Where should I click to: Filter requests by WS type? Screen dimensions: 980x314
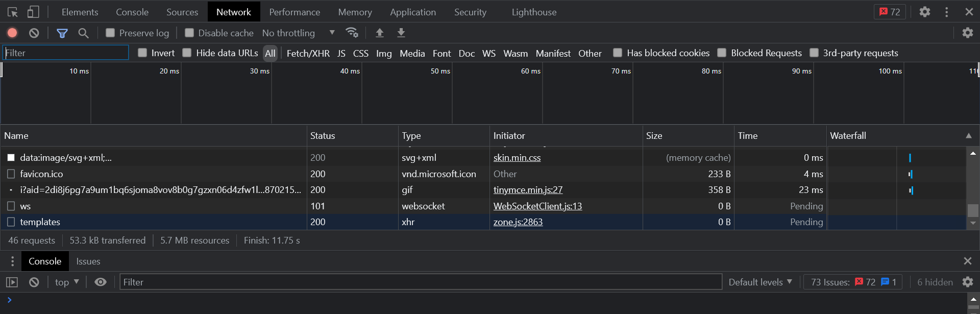(x=489, y=53)
